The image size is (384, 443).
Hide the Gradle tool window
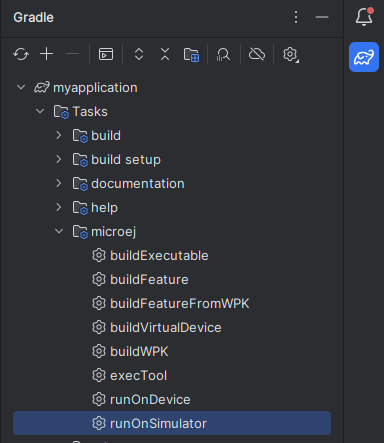pos(322,17)
